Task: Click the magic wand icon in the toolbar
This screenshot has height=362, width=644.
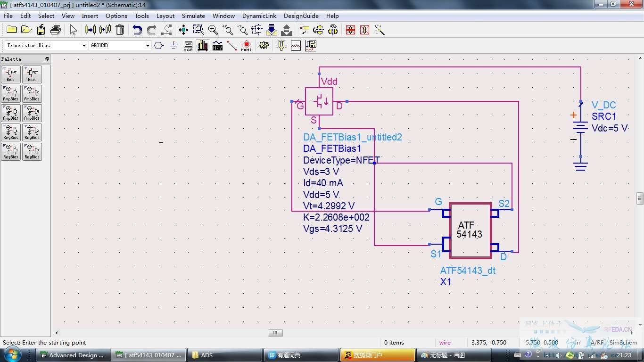Action: 380,30
